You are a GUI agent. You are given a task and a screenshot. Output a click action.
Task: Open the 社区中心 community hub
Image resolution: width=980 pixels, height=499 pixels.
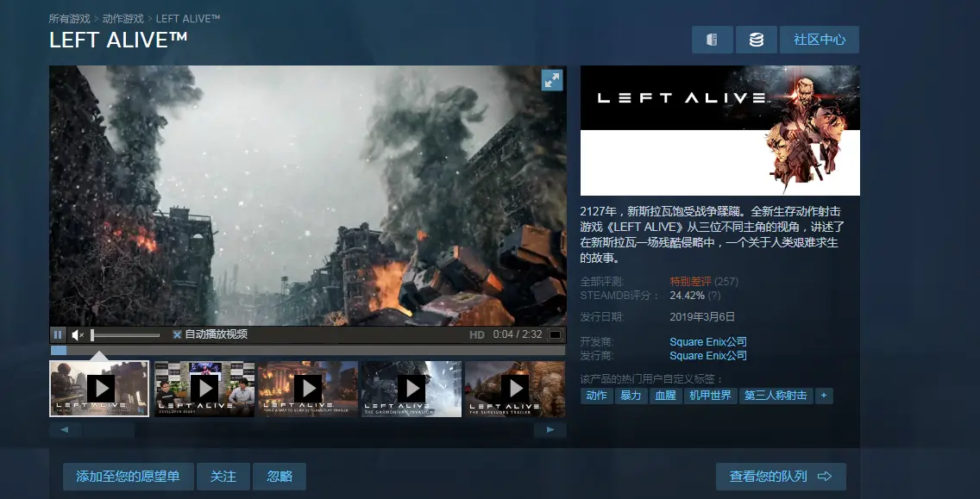coord(820,40)
